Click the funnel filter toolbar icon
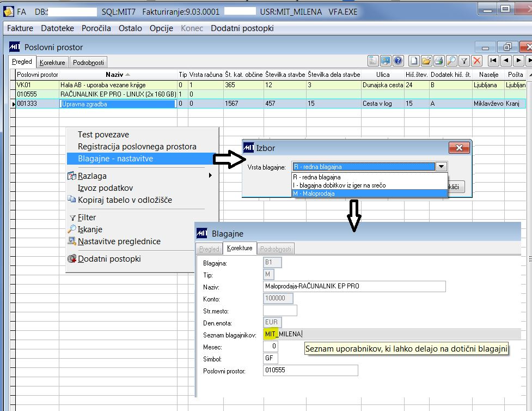Image resolution: width=532 pixels, height=411 pixels. point(464,61)
